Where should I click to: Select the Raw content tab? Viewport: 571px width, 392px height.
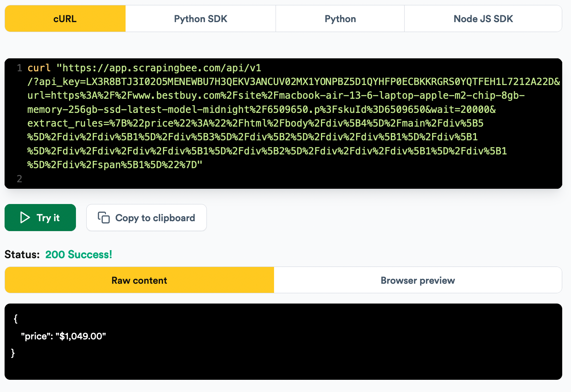pos(139,280)
